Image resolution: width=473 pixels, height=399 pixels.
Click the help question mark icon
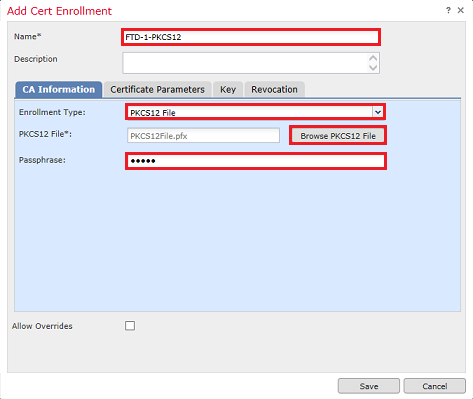coord(448,10)
